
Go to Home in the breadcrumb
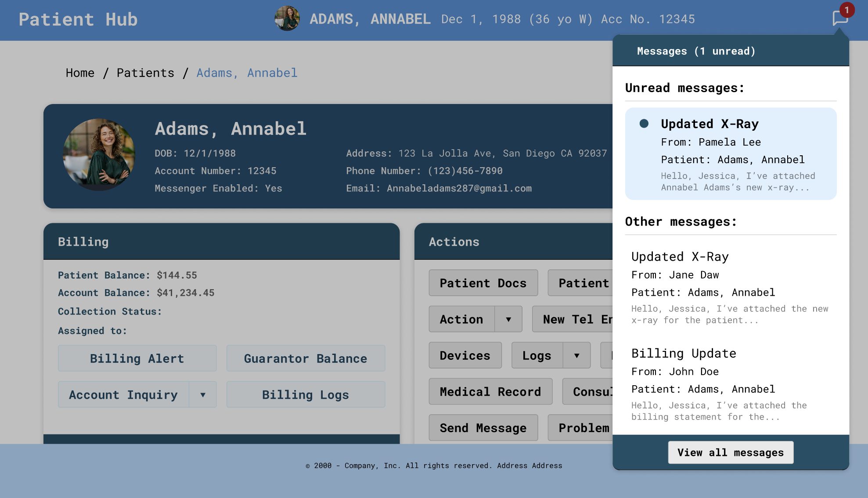tap(80, 73)
